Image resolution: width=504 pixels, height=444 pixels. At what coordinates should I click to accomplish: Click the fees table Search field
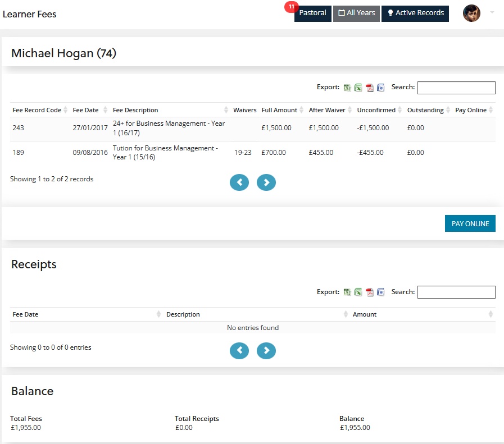click(x=456, y=88)
